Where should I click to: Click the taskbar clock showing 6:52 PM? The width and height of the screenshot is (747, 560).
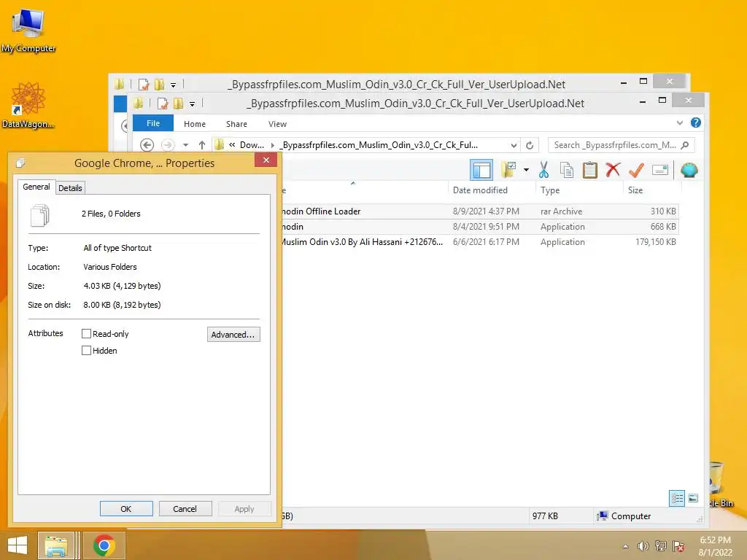pos(715,546)
